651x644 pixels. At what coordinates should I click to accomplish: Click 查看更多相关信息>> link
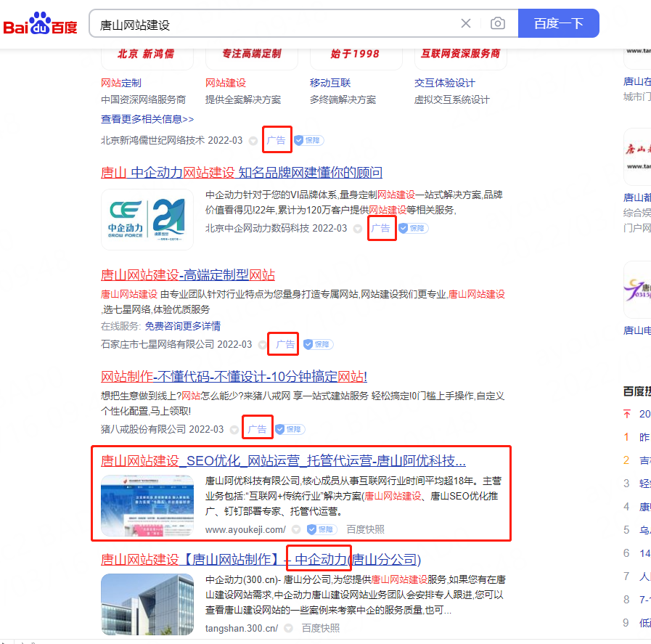click(x=147, y=119)
